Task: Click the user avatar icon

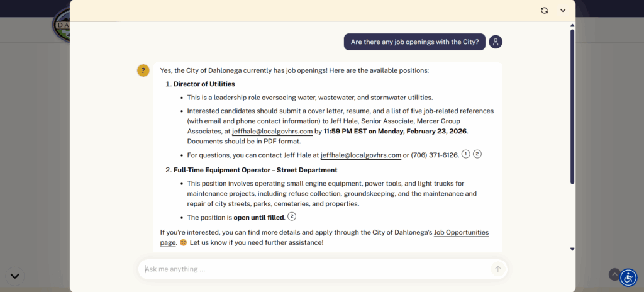Action: (x=496, y=42)
